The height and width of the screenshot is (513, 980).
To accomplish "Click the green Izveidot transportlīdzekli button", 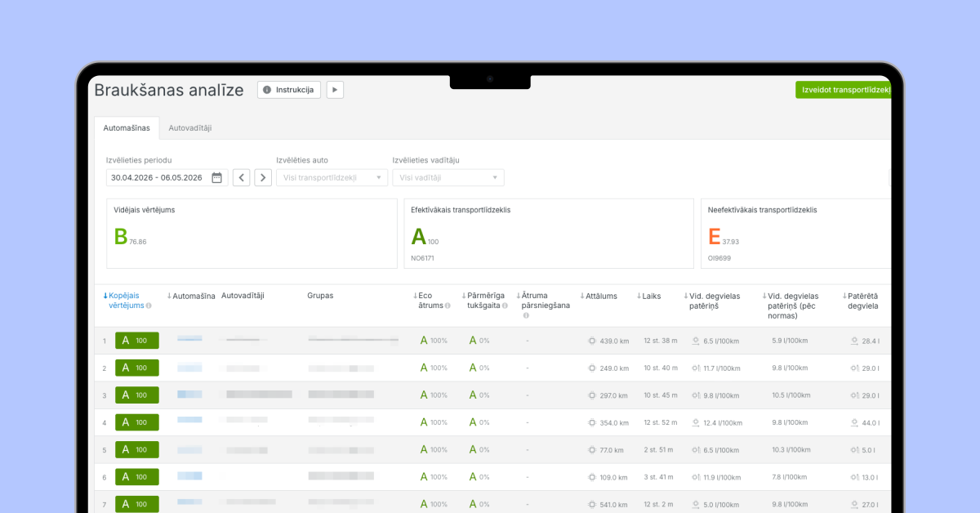I will [844, 90].
